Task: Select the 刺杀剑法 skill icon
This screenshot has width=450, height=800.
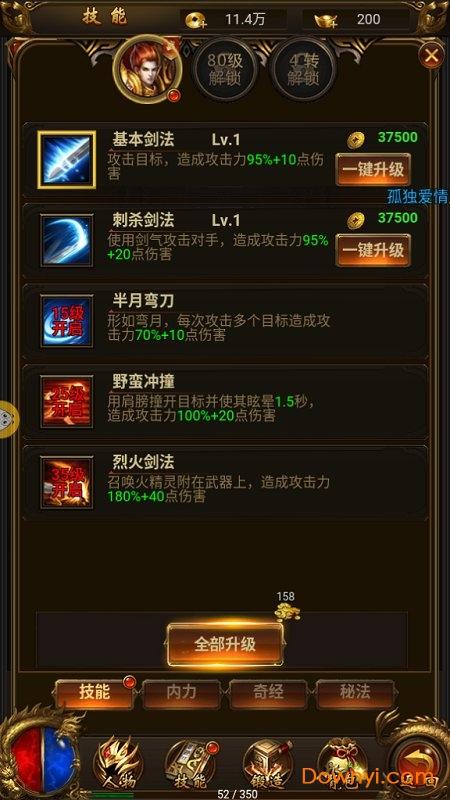Action: (x=67, y=241)
